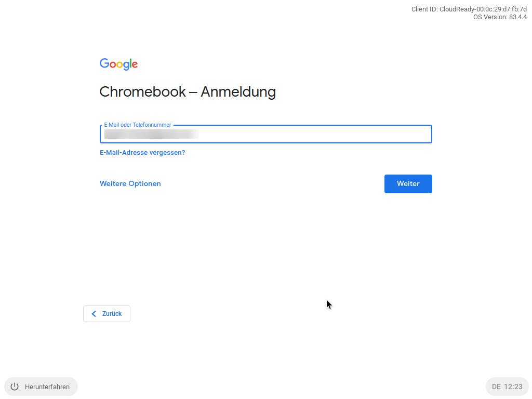Select the back chevron on the Zurück button

coord(94,314)
